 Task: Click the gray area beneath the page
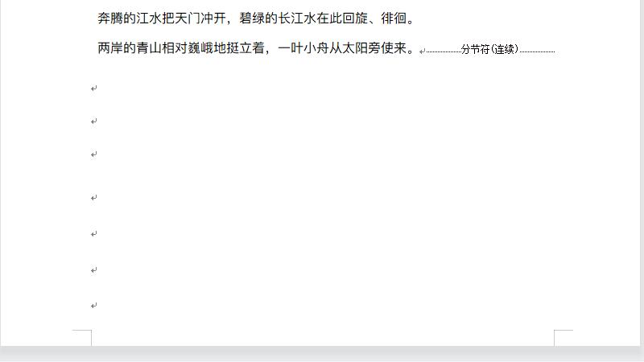(x=322, y=354)
